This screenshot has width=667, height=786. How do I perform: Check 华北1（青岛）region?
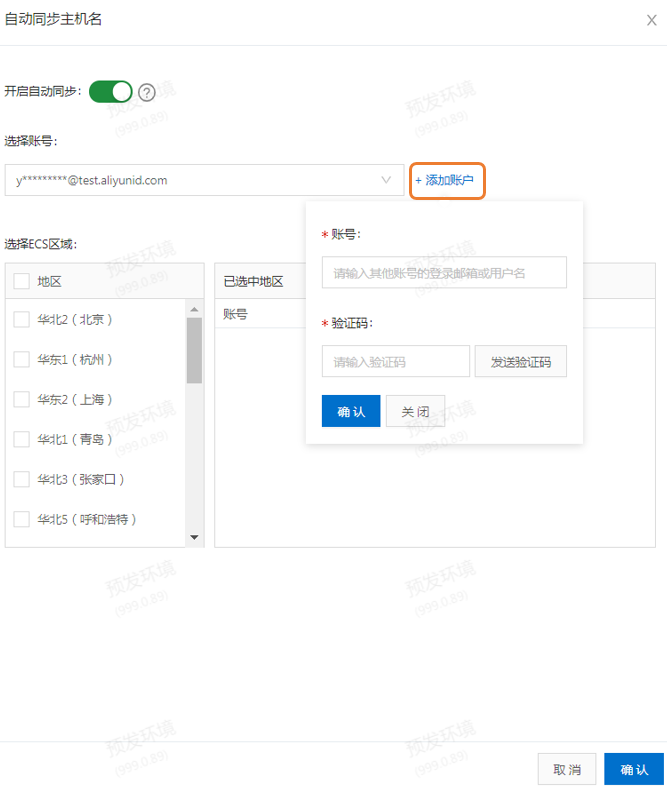pos(22,439)
